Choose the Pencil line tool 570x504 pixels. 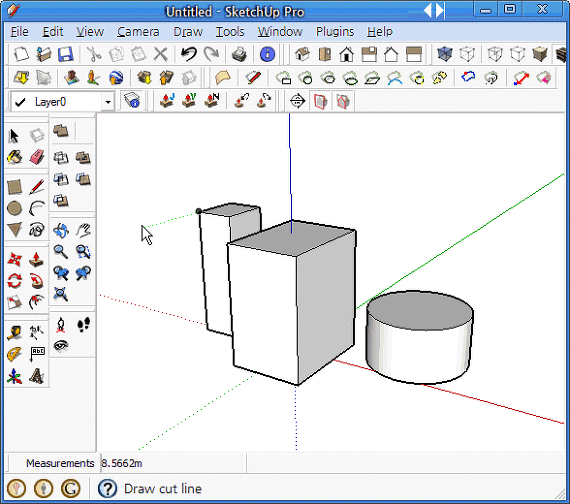point(37,187)
